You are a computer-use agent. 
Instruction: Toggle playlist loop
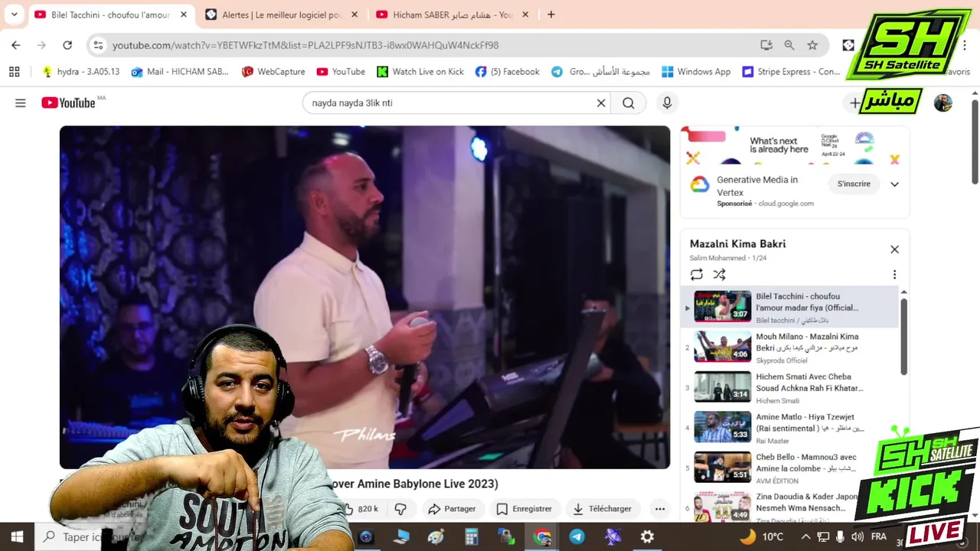pyautogui.click(x=696, y=275)
